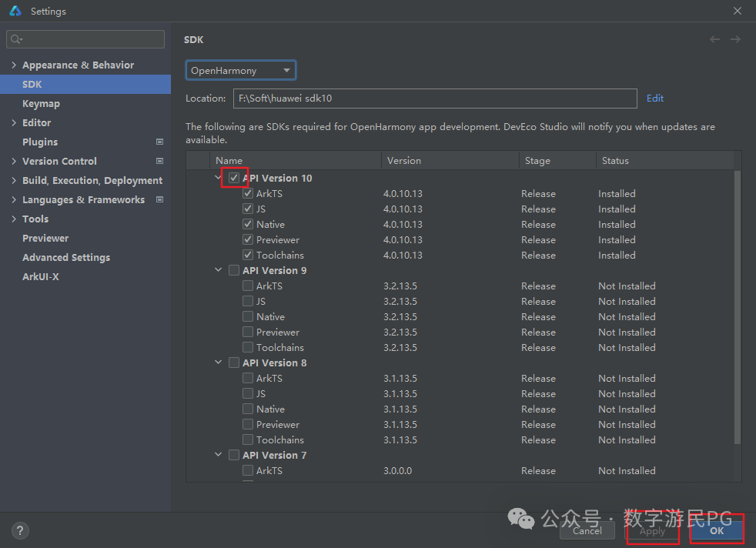Click the Name column header

tap(296, 161)
